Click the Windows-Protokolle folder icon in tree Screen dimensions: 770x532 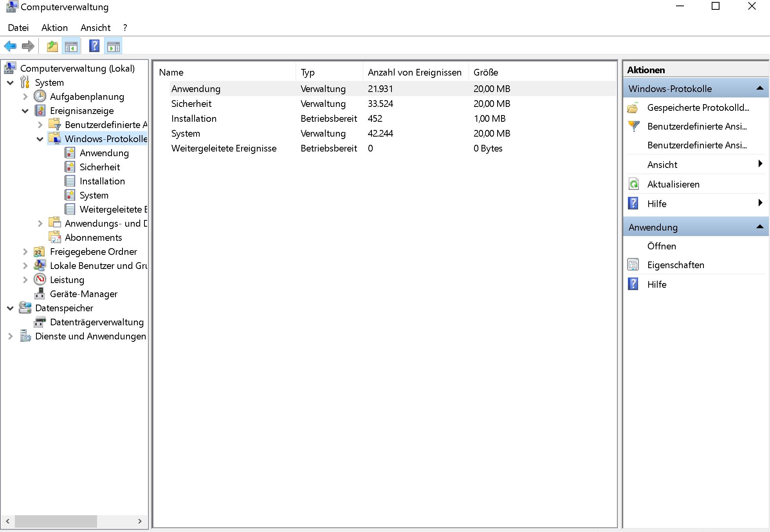pyautogui.click(x=55, y=139)
